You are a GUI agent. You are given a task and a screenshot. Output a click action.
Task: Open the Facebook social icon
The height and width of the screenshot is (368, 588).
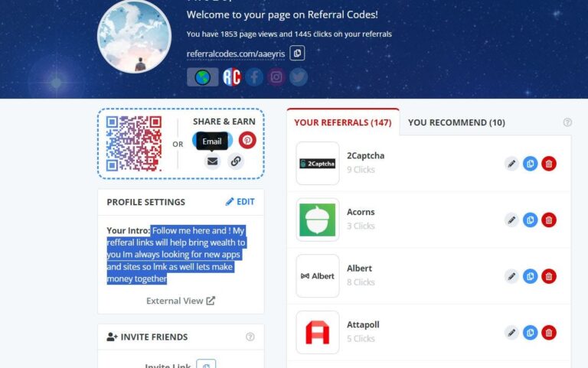[254, 77]
